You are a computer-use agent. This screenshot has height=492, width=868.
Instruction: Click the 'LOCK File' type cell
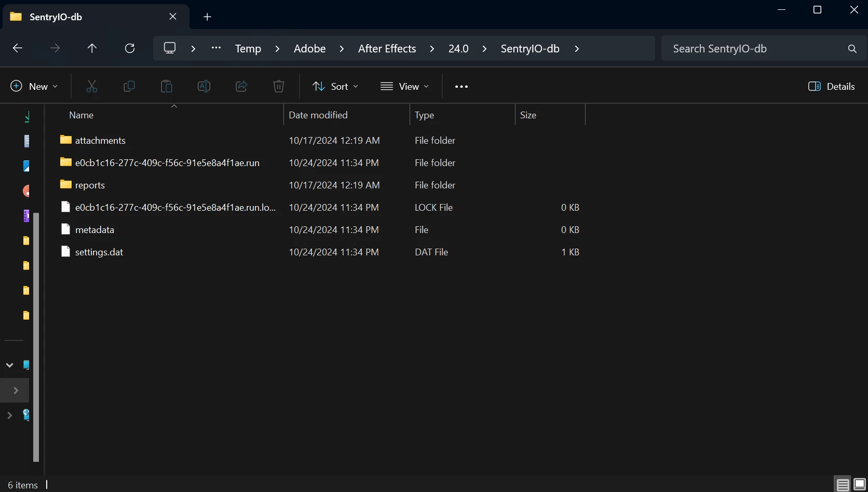pyautogui.click(x=433, y=208)
